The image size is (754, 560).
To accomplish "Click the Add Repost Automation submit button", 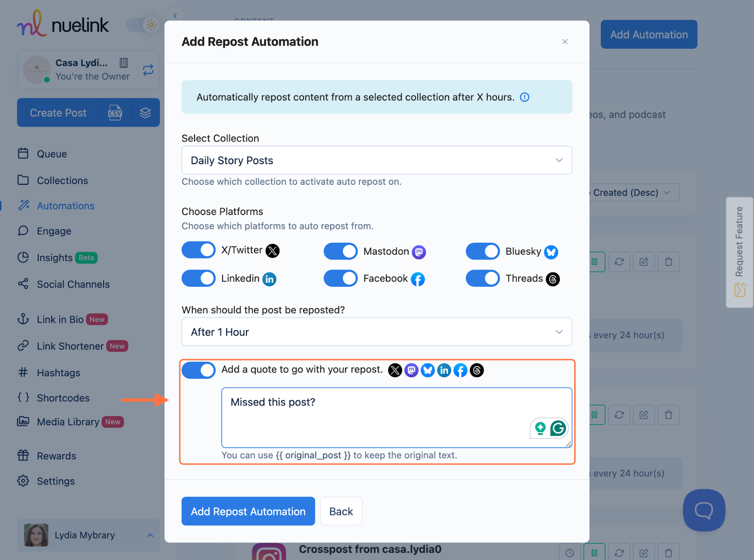I will (x=248, y=511).
